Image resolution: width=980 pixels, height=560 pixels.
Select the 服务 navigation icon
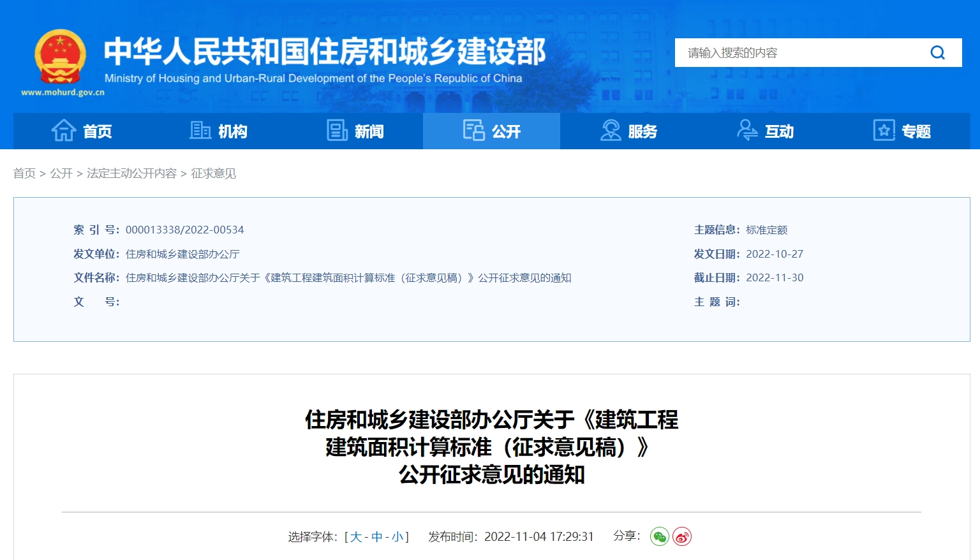[611, 131]
